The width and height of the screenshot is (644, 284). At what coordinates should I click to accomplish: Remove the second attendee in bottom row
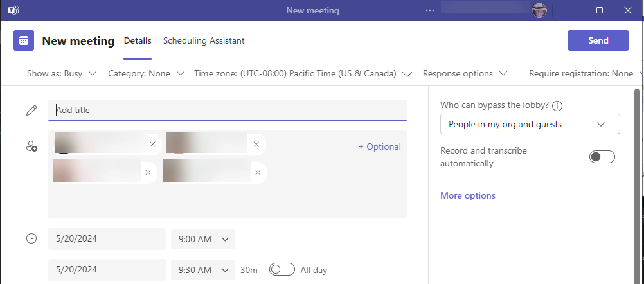258,173
